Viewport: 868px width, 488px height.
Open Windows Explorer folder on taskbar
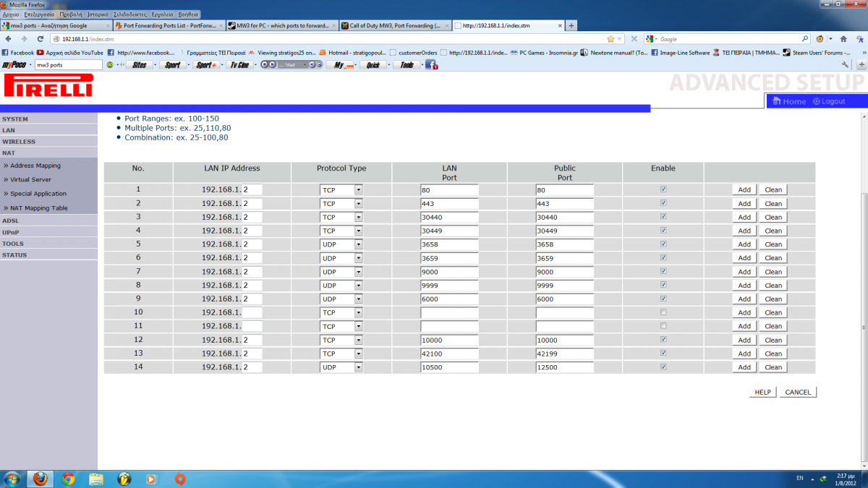(96, 479)
